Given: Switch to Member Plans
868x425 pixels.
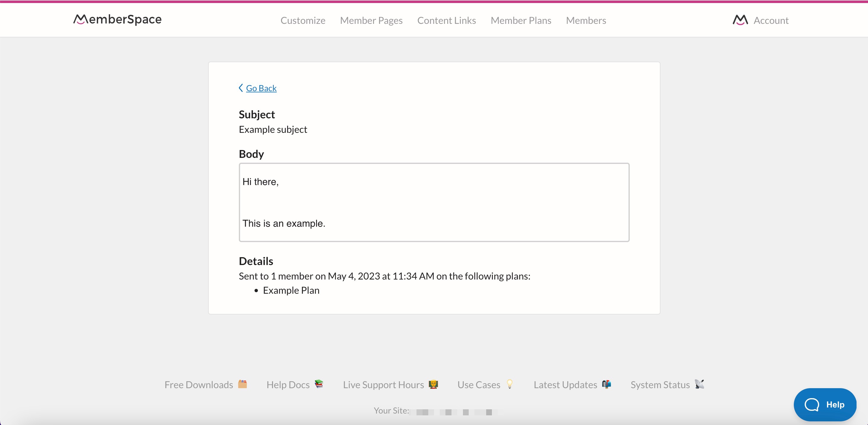Looking at the screenshot, I should point(521,20).
